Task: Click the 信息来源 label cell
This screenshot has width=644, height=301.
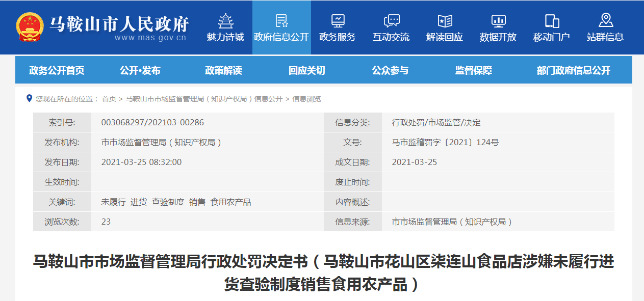Action: (x=353, y=222)
